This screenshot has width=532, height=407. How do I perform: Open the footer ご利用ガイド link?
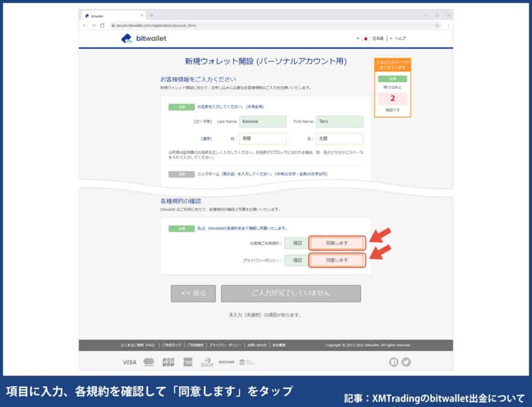coord(171,345)
